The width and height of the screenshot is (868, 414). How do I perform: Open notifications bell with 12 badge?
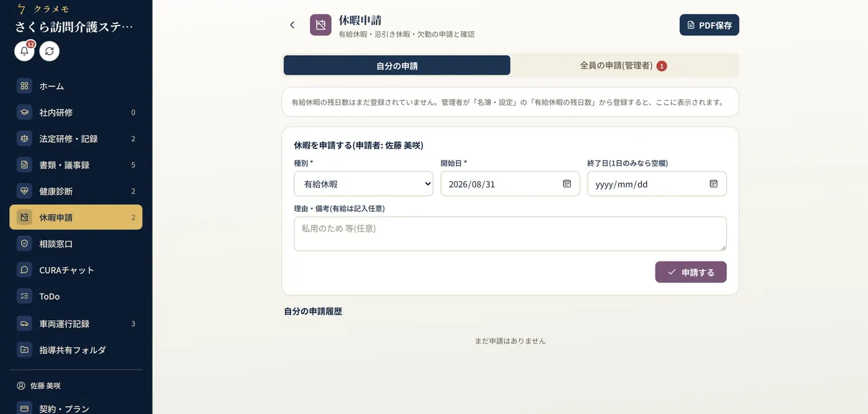[25, 51]
